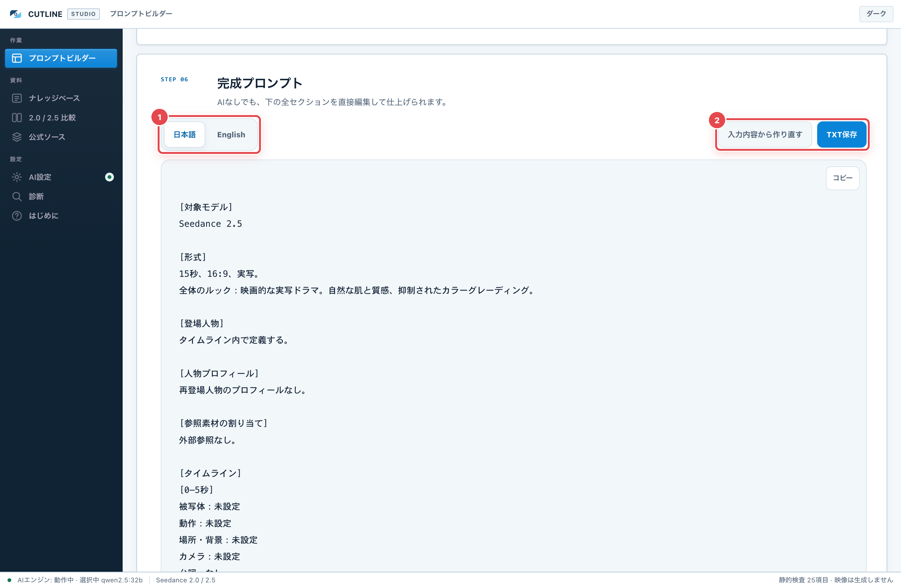Click the [対象モデル] line
The image size is (901, 588).
(x=206, y=207)
